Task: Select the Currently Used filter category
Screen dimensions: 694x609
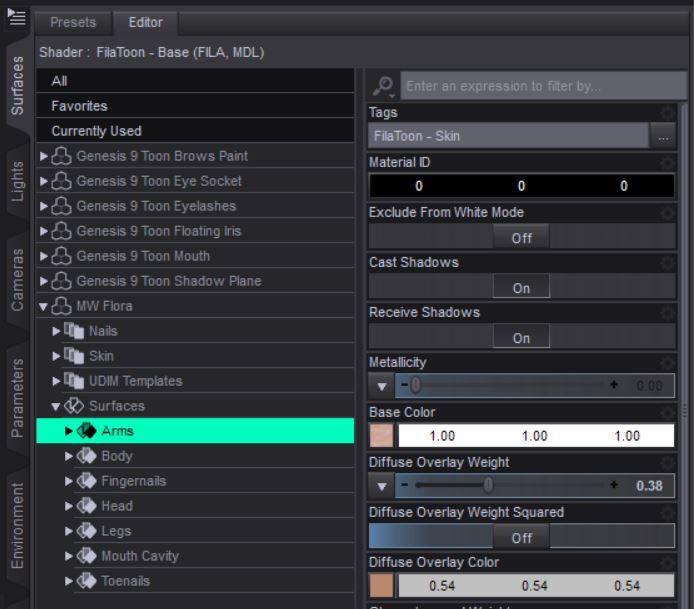Action: coord(195,131)
